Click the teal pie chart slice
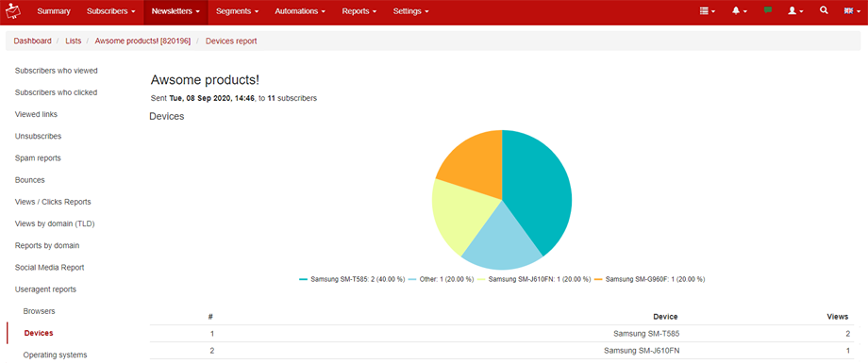 tap(536, 189)
